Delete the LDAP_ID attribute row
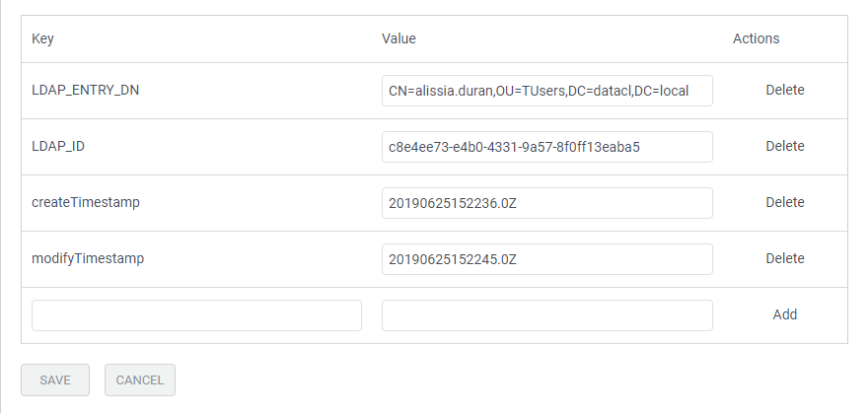 pyautogui.click(x=785, y=146)
